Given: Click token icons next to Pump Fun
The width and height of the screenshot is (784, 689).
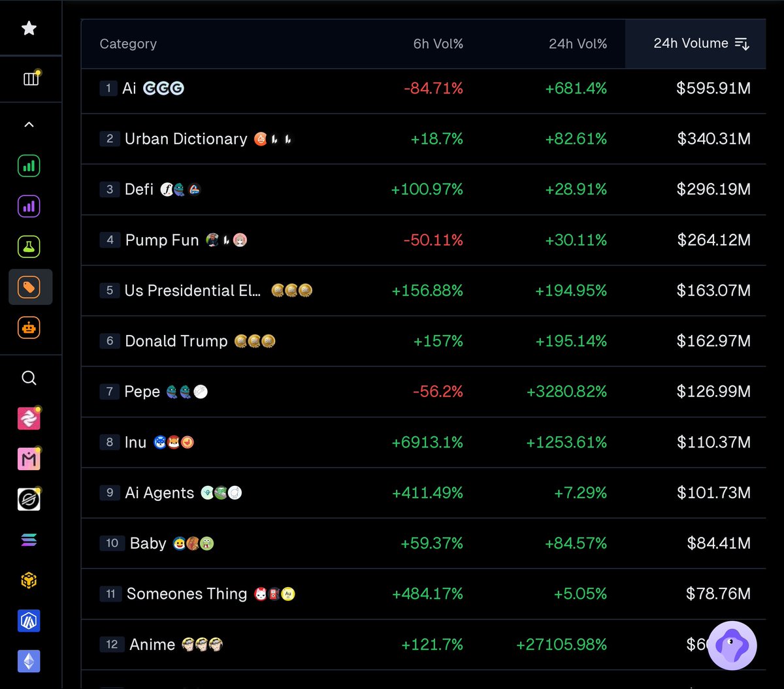Looking at the screenshot, I should coord(226,240).
